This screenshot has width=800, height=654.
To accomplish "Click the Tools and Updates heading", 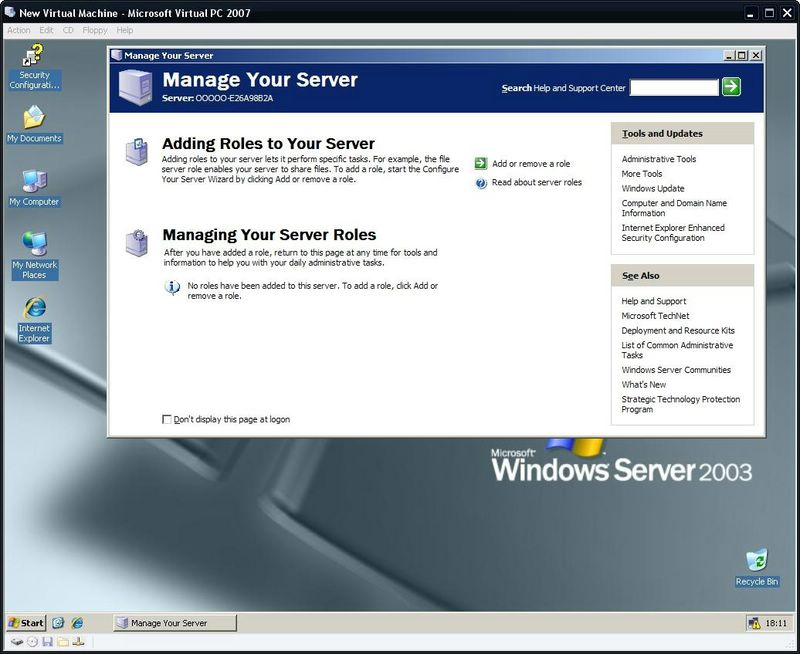I will pyautogui.click(x=662, y=134).
